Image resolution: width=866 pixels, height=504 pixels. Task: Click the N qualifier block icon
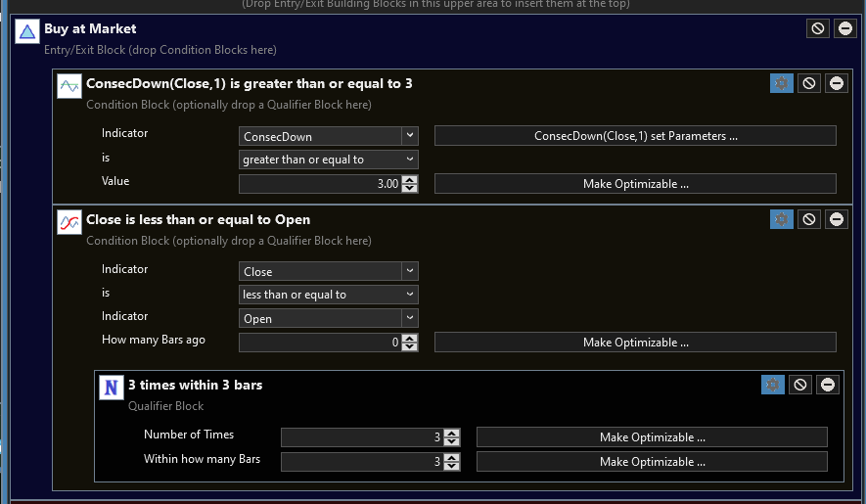[x=112, y=388]
